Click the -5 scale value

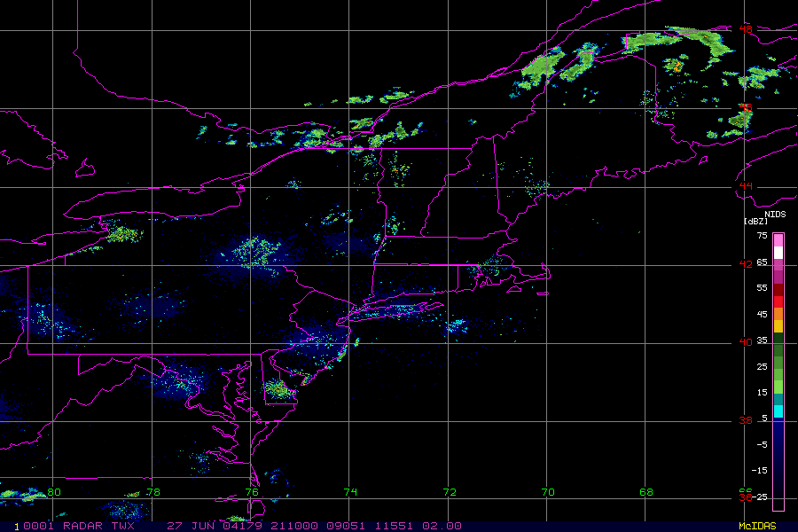(762, 444)
